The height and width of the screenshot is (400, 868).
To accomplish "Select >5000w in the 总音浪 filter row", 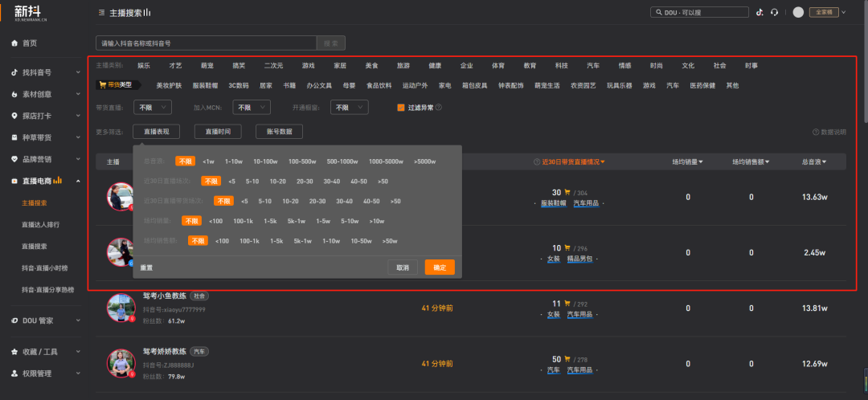I will [424, 161].
